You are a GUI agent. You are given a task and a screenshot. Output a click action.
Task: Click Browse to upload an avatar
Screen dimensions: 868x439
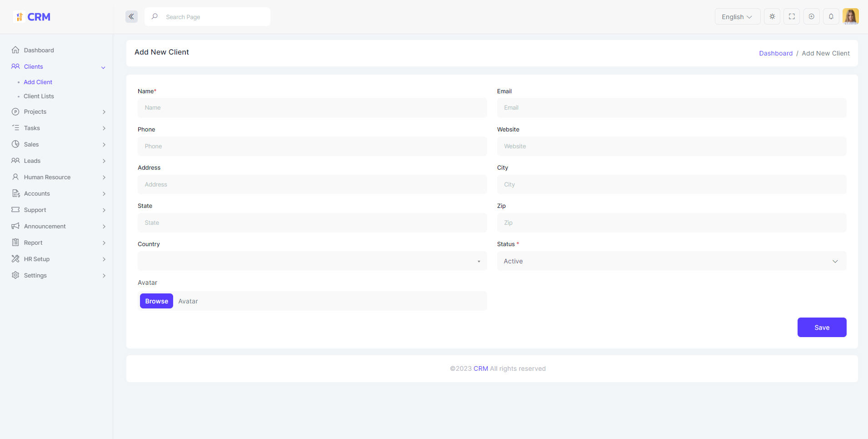(x=156, y=301)
